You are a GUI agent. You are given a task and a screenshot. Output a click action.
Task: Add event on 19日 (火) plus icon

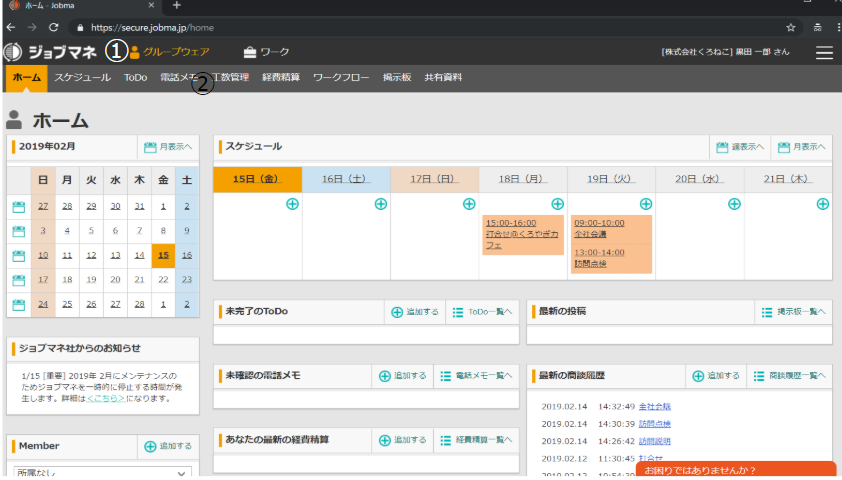coord(646,204)
